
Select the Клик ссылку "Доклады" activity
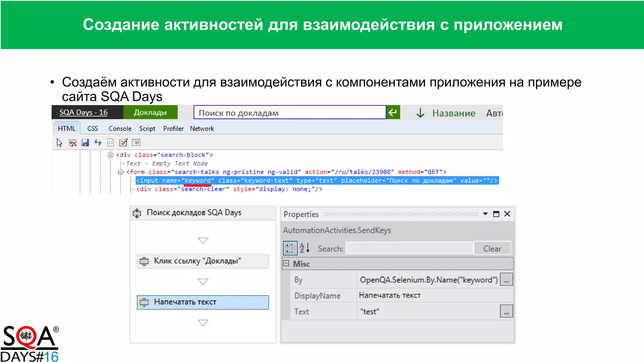point(203,261)
